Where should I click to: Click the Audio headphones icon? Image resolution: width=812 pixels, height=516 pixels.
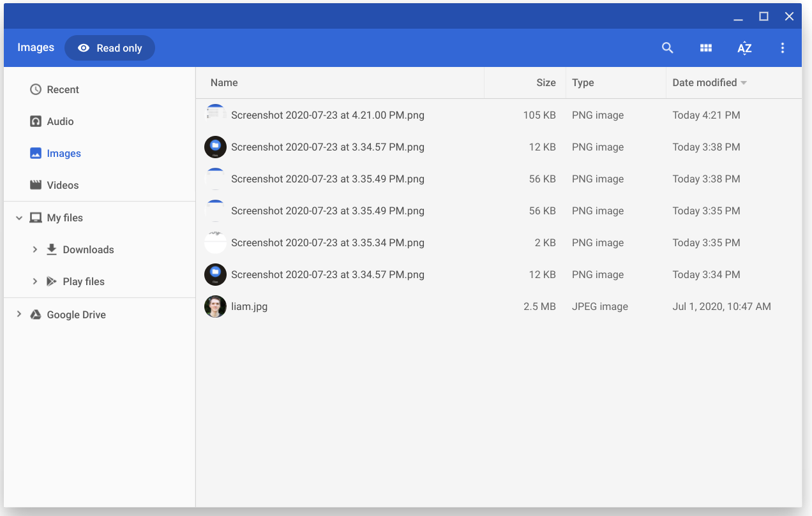[x=36, y=121]
